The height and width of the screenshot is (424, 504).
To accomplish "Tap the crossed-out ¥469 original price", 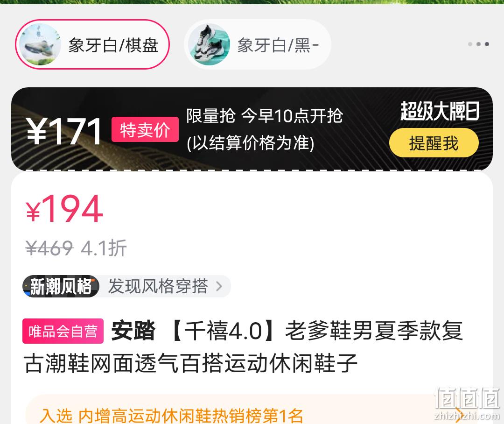I will 49,248.
